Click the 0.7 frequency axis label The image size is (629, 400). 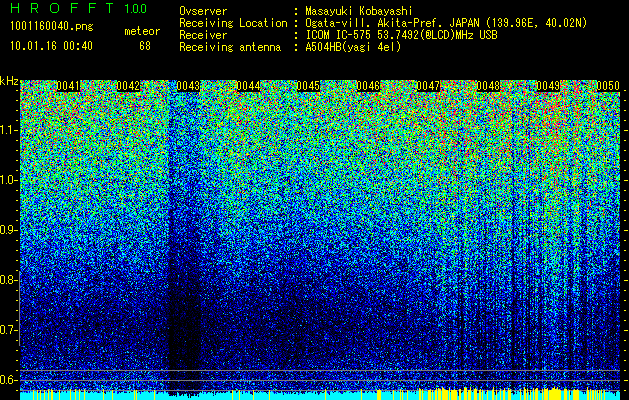pos(8,330)
